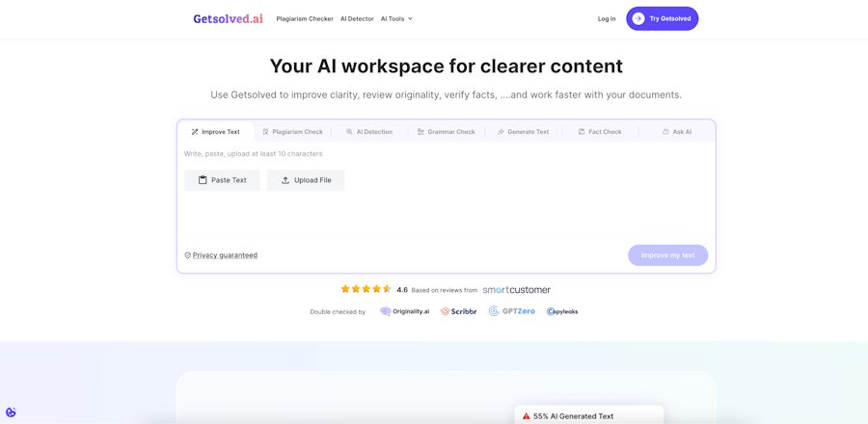Click the smartcustomer logo
The image size is (868, 424).
pyautogui.click(x=517, y=290)
